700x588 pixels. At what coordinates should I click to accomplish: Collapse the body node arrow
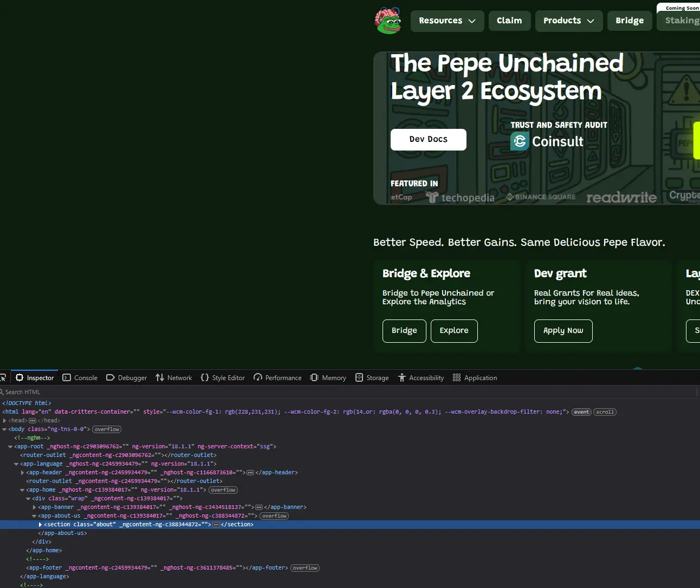click(x=5, y=429)
